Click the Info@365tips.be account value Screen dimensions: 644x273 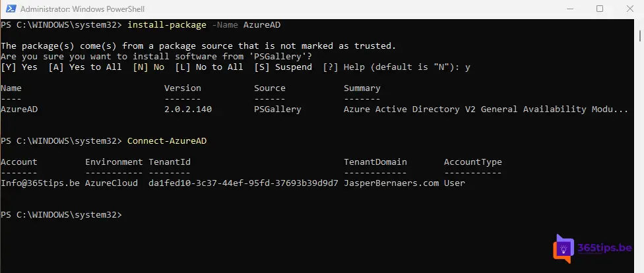[40, 183]
